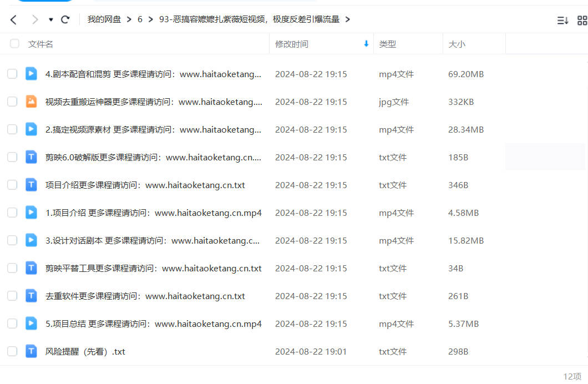Refresh the current folder listing
The image size is (588, 384).
(x=65, y=19)
